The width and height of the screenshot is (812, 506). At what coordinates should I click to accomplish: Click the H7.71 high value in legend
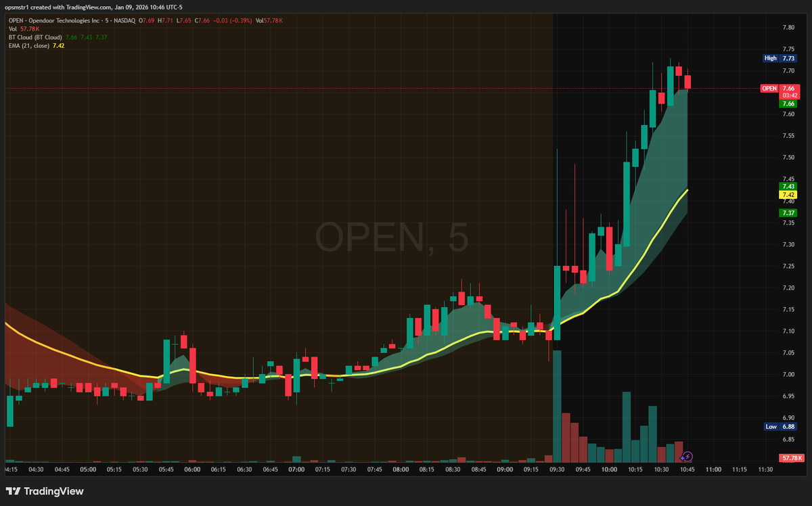pos(165,21)
